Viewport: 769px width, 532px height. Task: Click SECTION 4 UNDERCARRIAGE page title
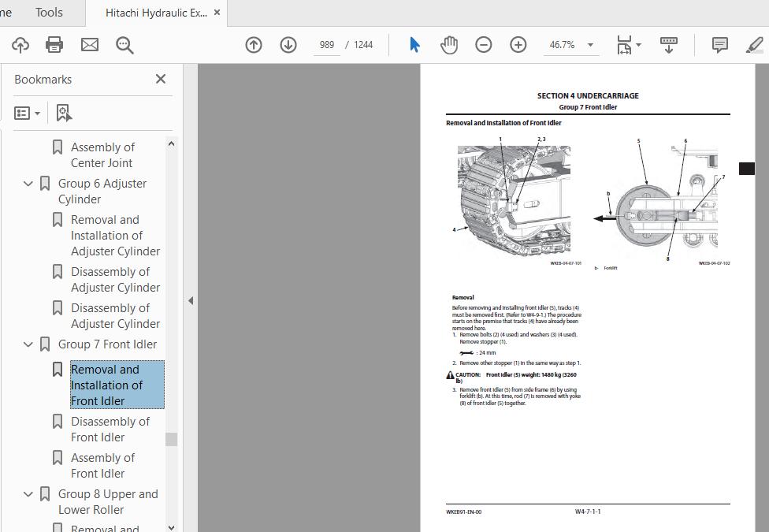click(588, 95)
